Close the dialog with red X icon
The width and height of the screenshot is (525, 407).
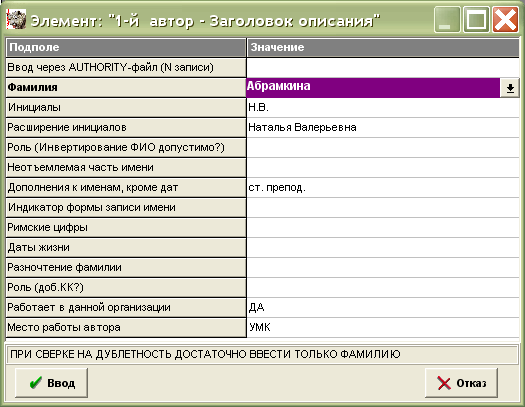point(505,19)
